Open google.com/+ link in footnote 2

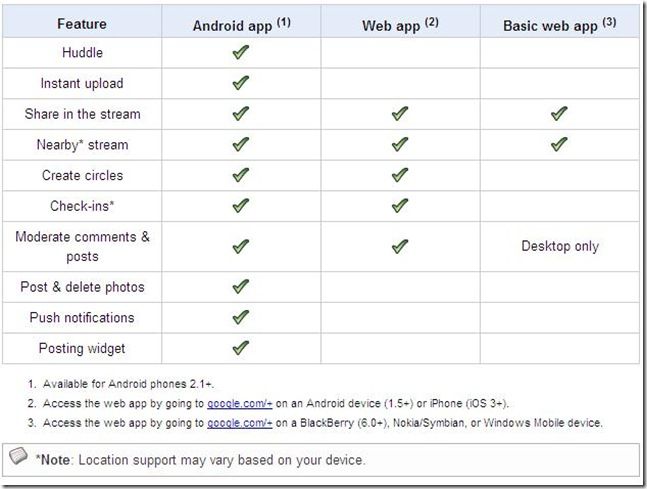point(240,403)
